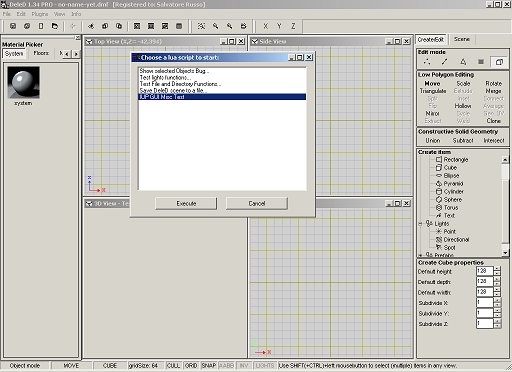Select vertex edit mode (dots icon)
The image size is (512, 372).
click(427, 62)
